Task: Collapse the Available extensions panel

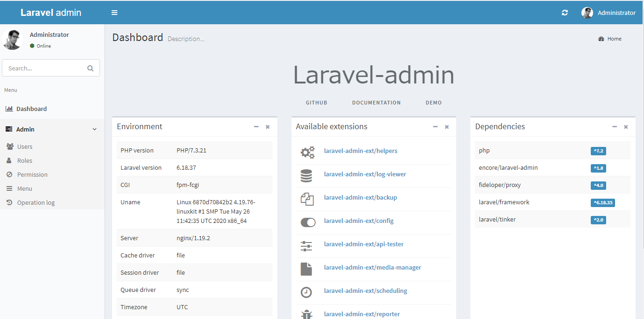Action: (435, 126)
